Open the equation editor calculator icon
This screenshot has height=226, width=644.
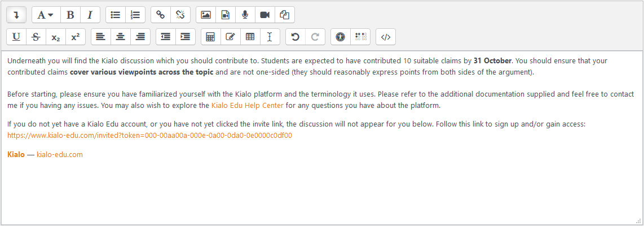pyautogui.click(x=210, y=37)
